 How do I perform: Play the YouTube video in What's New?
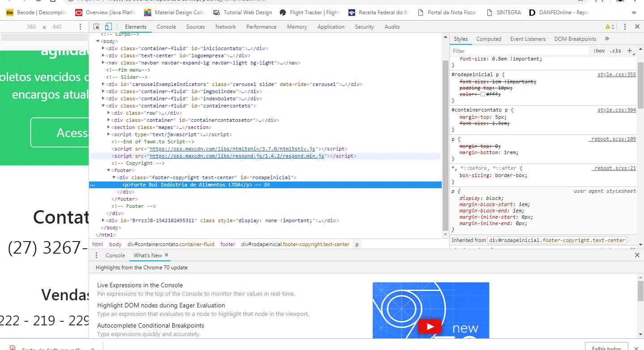click(430, 327)
